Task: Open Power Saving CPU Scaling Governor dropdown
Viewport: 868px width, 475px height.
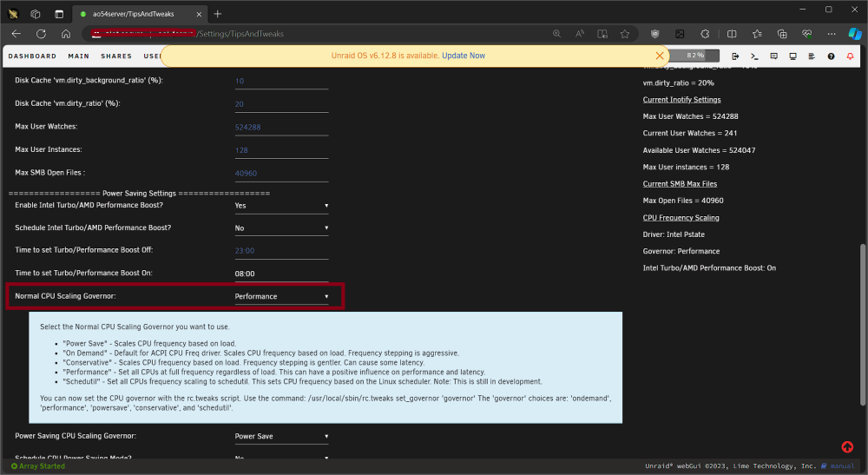Action: point(281,436)
